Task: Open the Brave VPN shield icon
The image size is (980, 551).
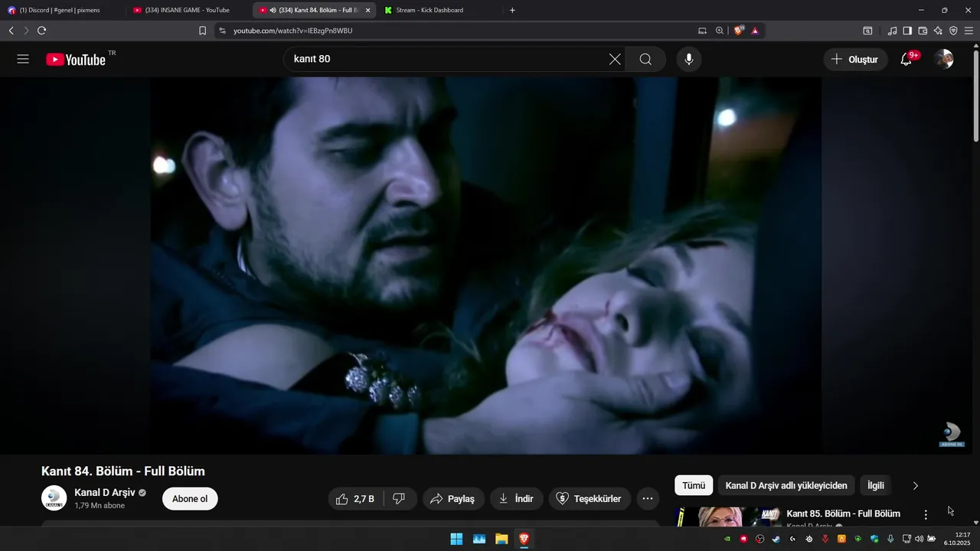Action: (953, 31)
